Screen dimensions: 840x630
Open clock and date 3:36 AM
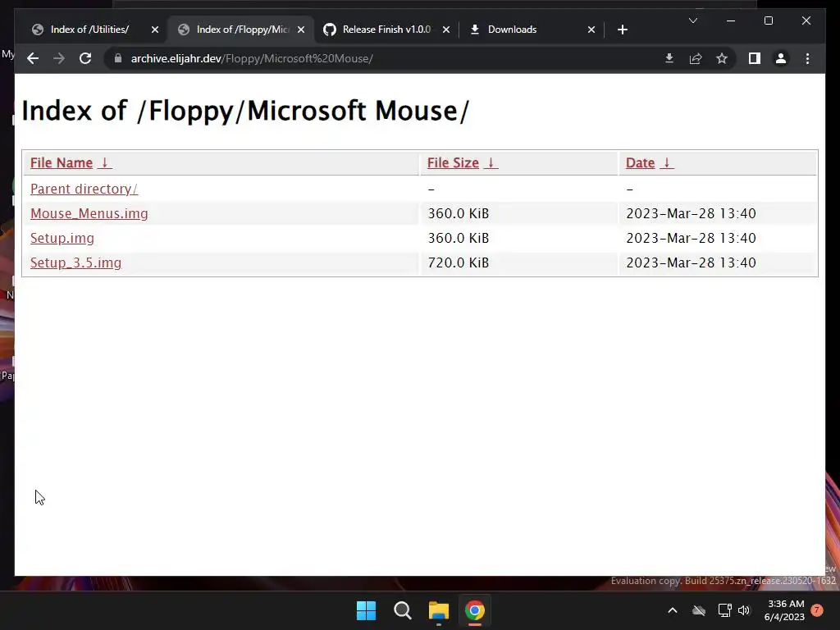pos(785,610)
